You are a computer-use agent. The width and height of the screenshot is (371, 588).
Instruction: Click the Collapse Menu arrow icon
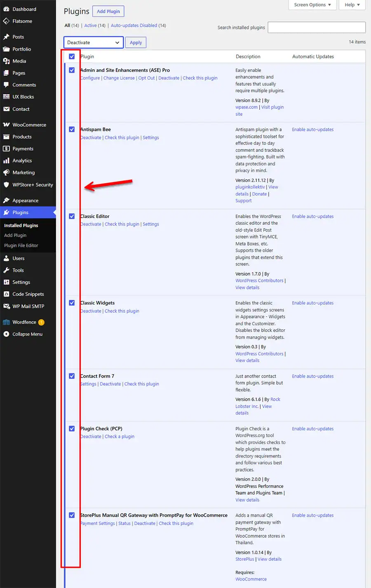click(x=6, y=334)
